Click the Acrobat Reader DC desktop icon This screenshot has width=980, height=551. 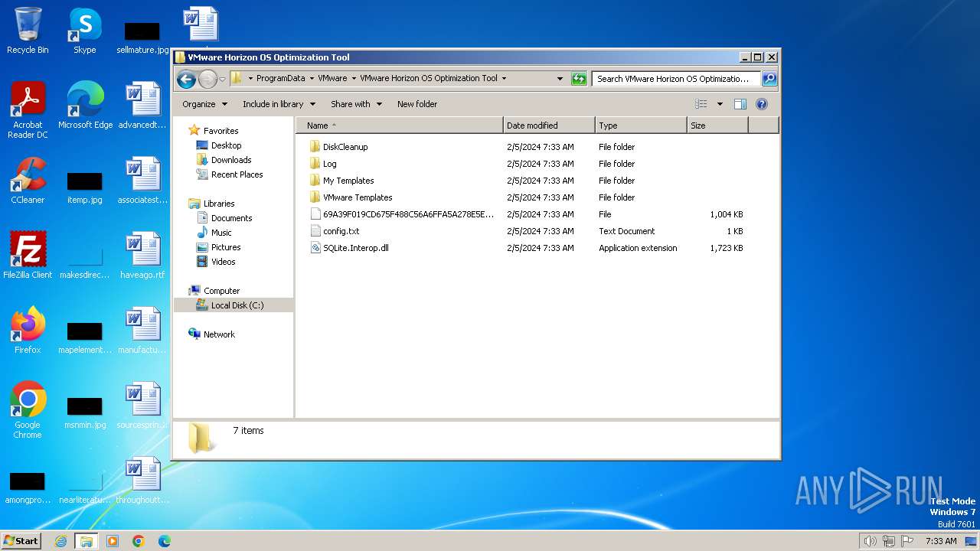point(28,110)
